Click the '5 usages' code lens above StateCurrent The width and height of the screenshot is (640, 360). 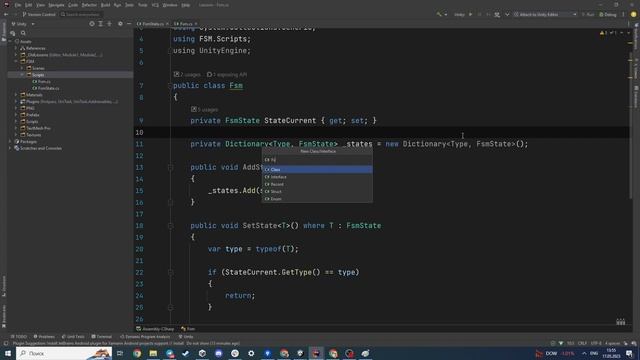coord(204,109)
